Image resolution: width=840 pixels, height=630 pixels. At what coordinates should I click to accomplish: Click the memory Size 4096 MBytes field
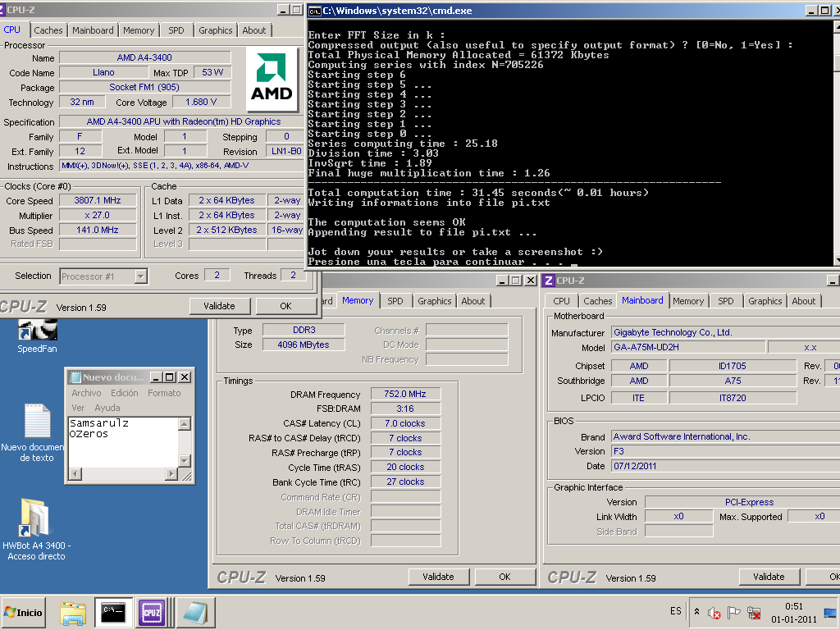click(x=304, y=345)
